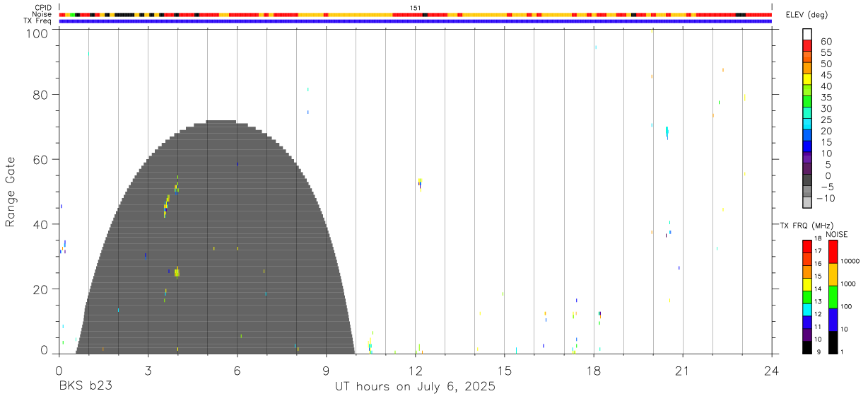The image size is (868, 401).
Task: Select the elevation colorbar label 15
Action: (x=826, y=142)
